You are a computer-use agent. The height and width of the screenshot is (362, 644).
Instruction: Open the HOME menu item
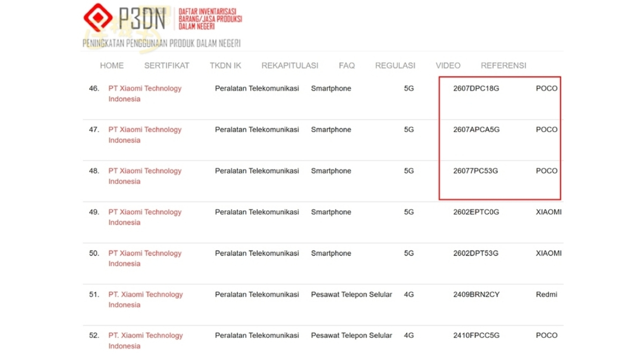click(112, 65)
